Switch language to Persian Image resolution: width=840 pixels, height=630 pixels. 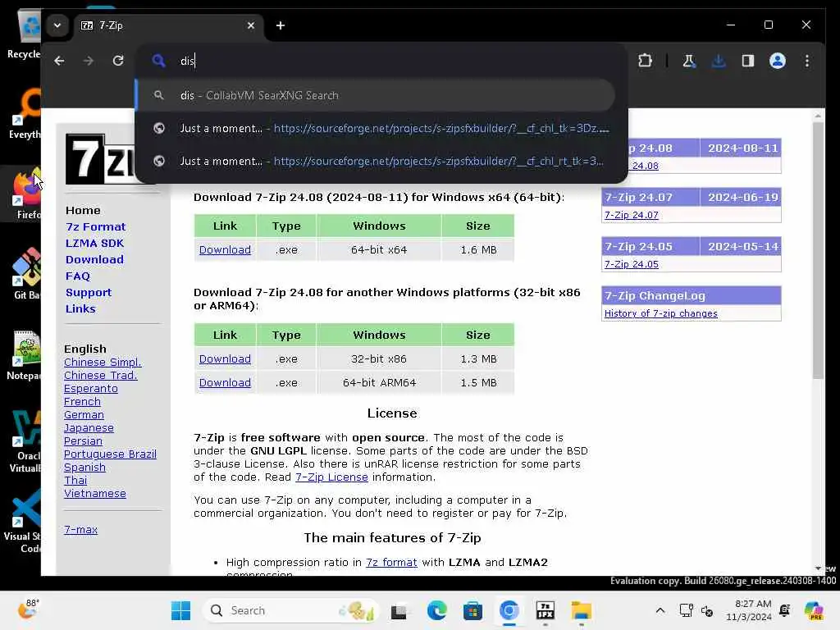pyautogui.click(x=83, y=441)
